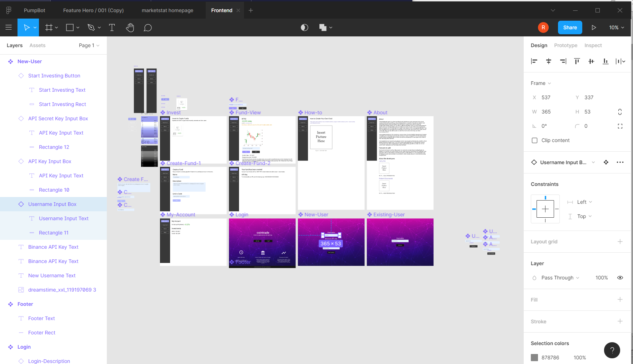Open a new tab with plus button
633x364 pixels.
251,10
